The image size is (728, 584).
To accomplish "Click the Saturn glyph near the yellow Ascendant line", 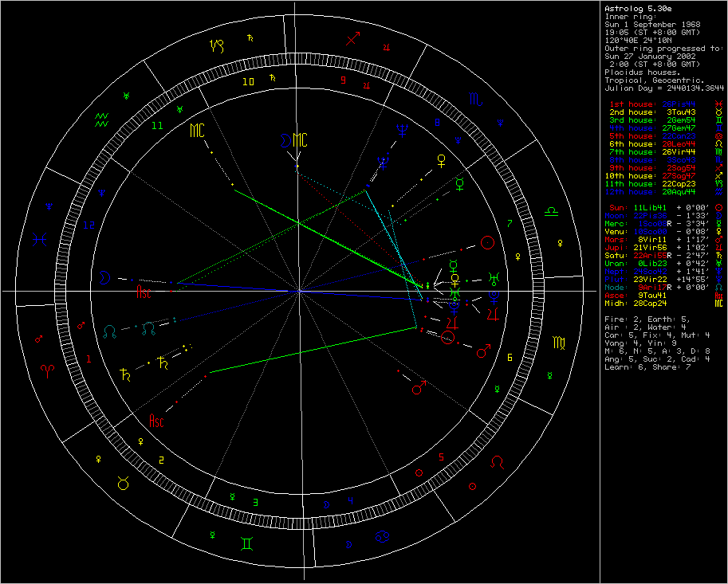I will coord(162,363).
